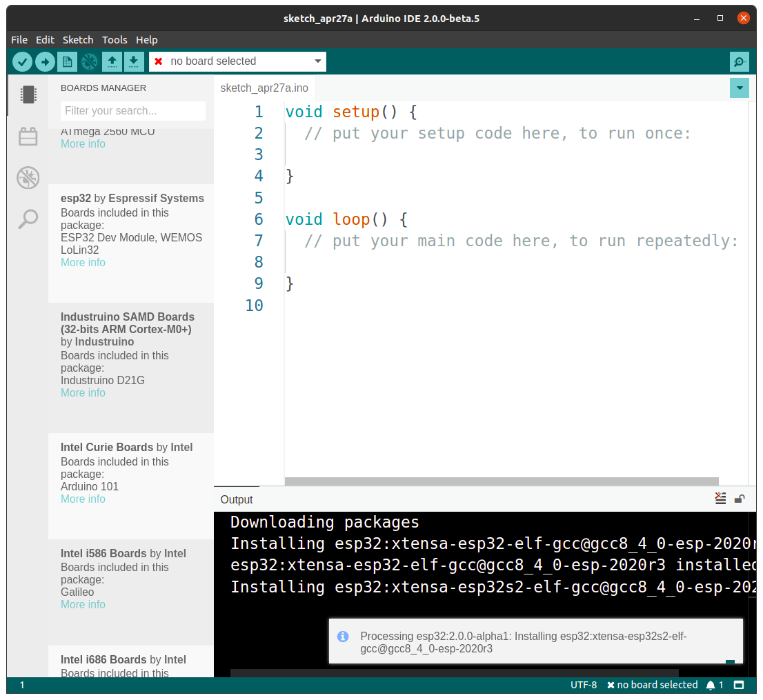The height and width of the screenshot is (700, 763).
Task: Open More info for Intel Curie Boards
Action: 83,499
